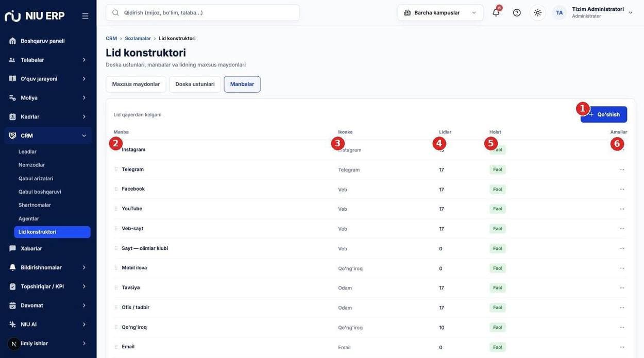This screenshot has height=358, width=644.
Task: Open the actions menu for Telegram row
Action: [622, 169]
